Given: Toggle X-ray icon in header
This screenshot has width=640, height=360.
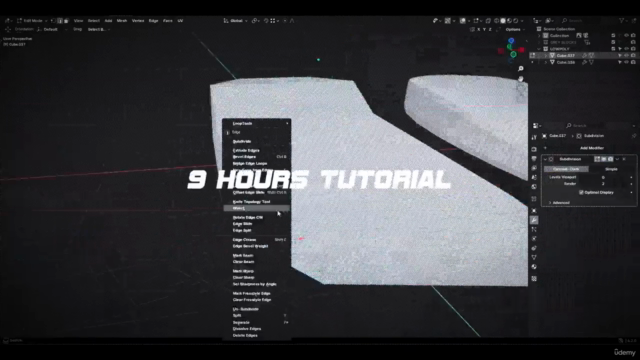Looking at the screenshot, I should click(488, 20).
